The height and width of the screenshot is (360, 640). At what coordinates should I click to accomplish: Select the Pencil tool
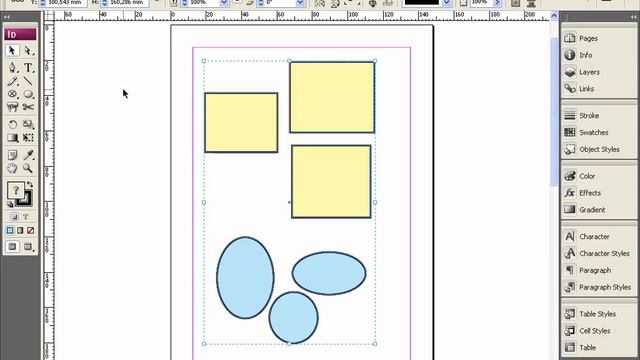12,81
